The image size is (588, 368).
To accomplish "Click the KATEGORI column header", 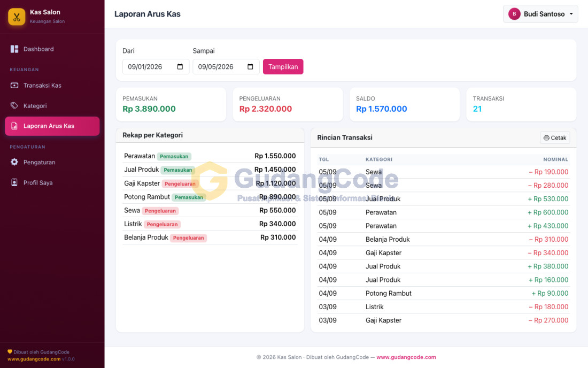I will 379,159.
